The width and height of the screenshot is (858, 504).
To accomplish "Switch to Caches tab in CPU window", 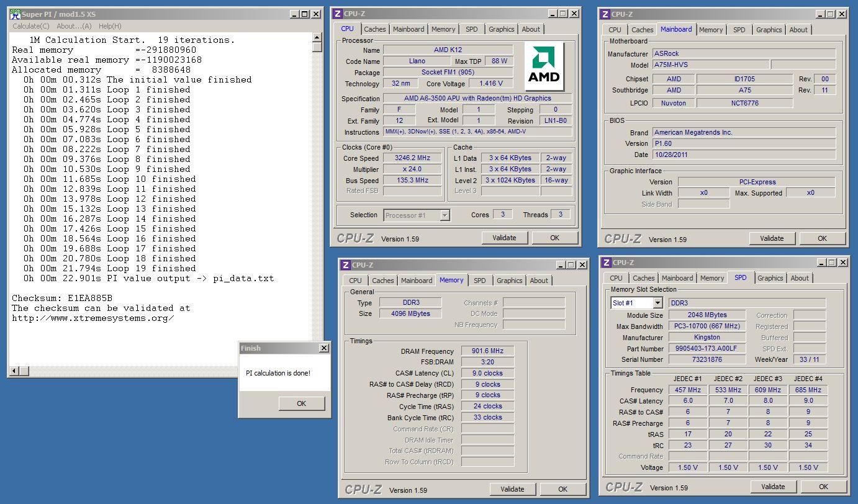I will click(375, 29).
